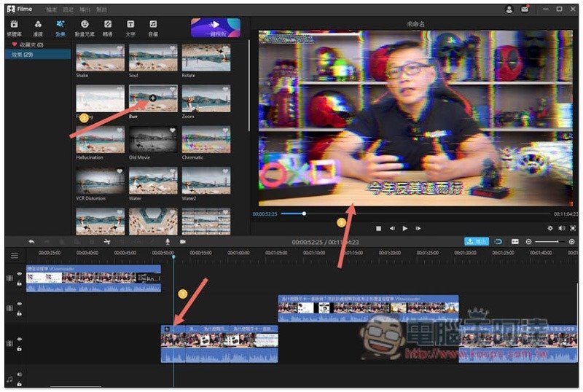The width and height of the screenshot is (583, 392).
Task: Favorite the Soul effect heart icon
Action: (173, 48)
